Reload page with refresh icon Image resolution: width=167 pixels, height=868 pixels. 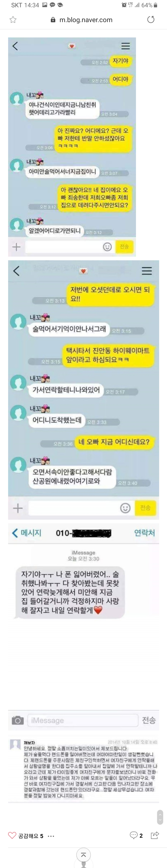151,20
